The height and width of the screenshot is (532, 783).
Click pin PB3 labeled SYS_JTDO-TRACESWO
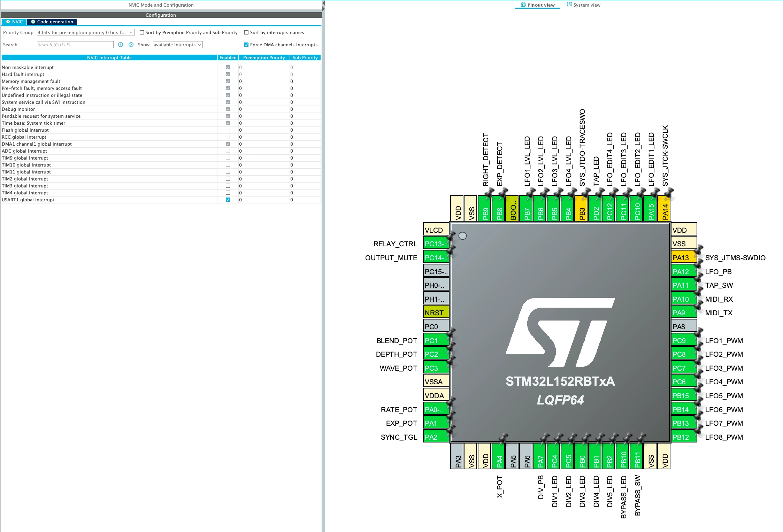pyautogui.click(x=581, y=208)
